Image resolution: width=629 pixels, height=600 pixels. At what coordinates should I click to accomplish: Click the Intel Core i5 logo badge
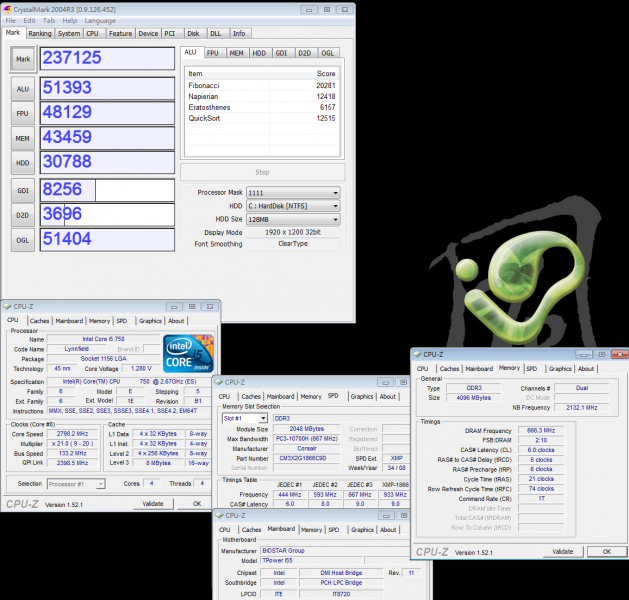[x=189, y=353]
